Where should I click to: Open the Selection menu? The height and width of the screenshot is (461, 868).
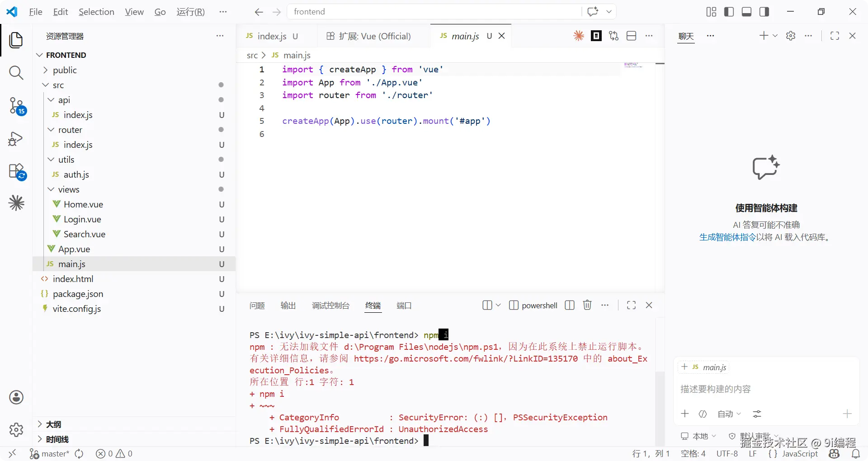pyautogui.click(x=96, y=12)
